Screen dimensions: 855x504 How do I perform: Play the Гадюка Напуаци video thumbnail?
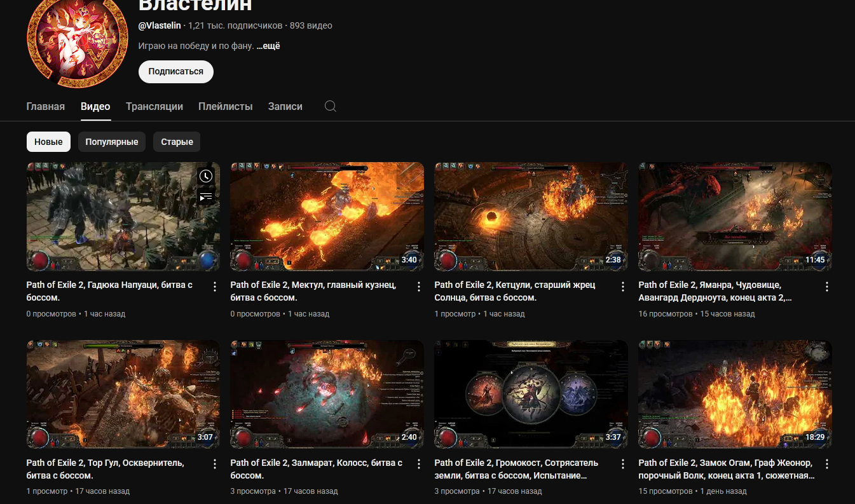click(x=123, y=217)
